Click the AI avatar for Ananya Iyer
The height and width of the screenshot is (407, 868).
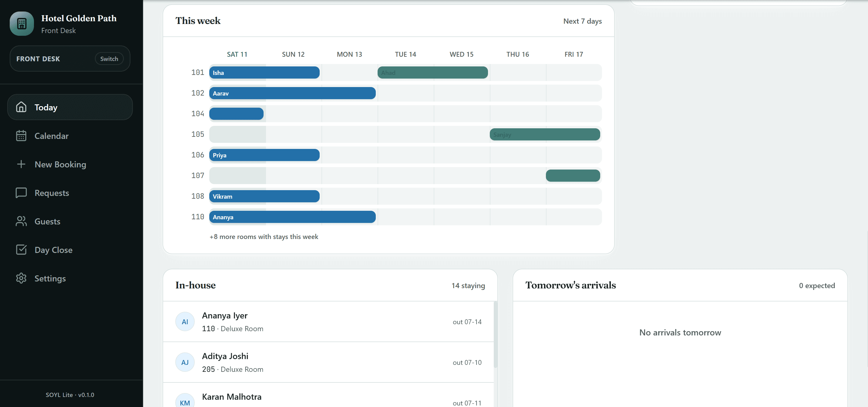[x=185, y=321]
